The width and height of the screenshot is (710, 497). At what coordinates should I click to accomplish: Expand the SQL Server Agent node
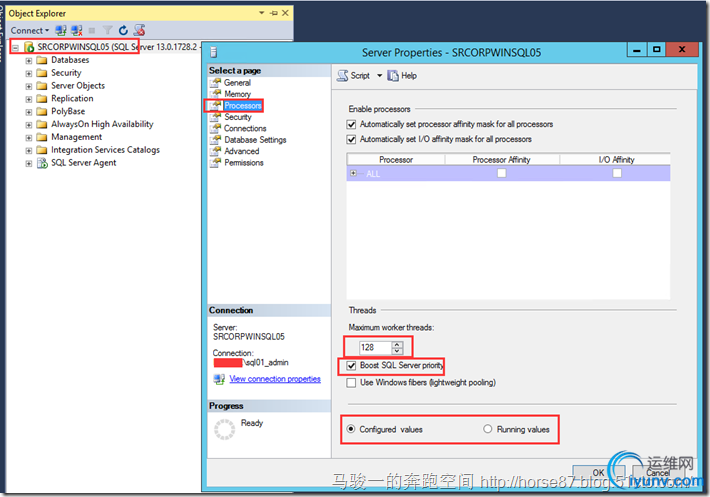pos(29,163)
